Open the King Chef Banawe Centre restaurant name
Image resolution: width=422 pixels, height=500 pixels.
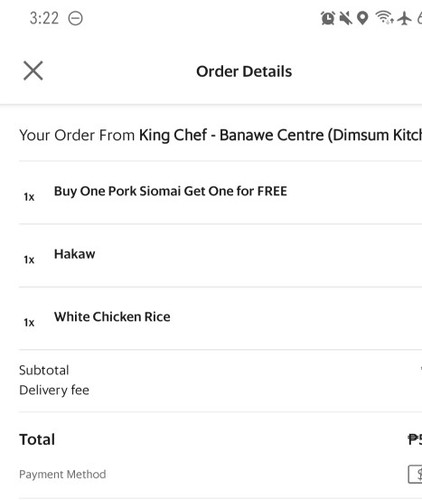pyautogui.click(x=280, y=135)
